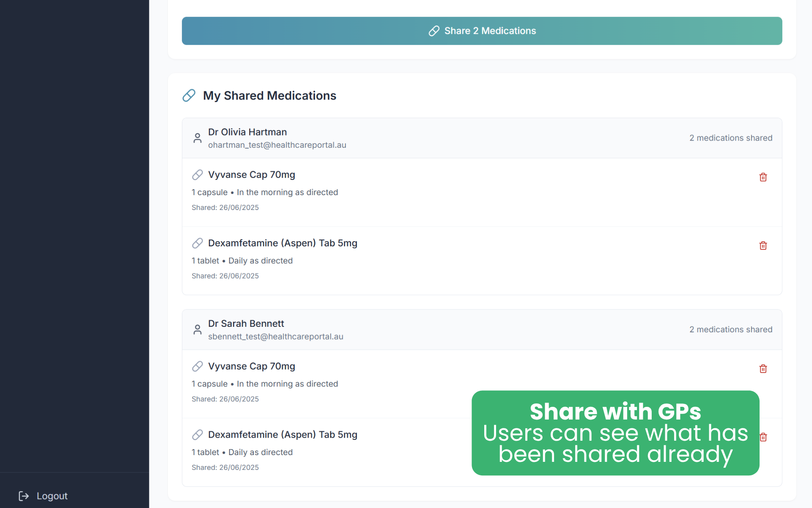Select the Dr Olivia Hartman name heading
The width and height of the screenshot is (812, 508).
tap(247, 132)
